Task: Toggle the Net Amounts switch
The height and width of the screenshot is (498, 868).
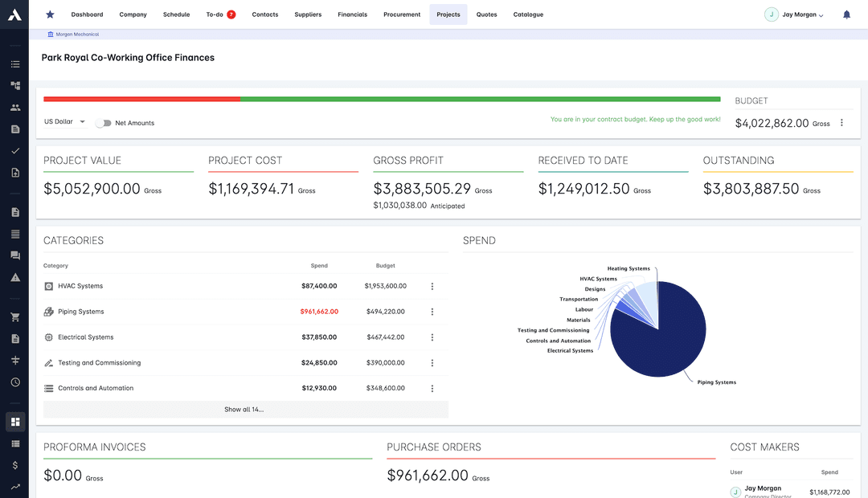Action: (104, 123)
